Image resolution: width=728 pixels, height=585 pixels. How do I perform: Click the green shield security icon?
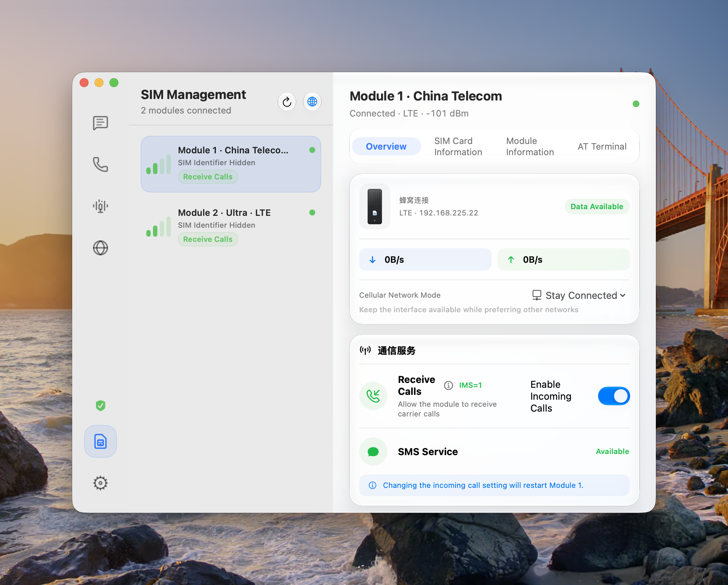pyautogui.click(x=100, y=406)
